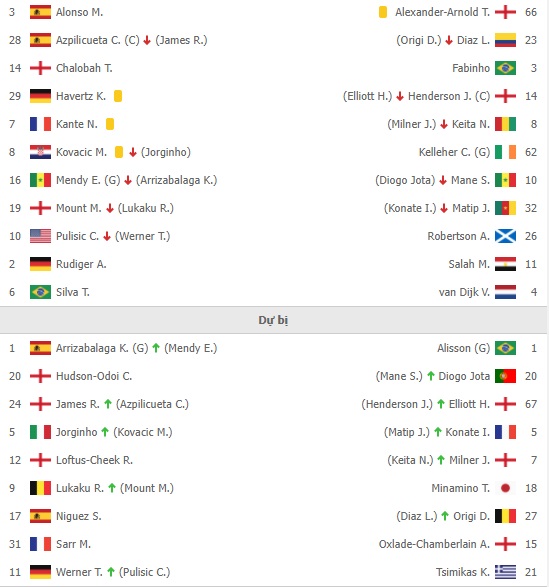Open player Alonso M. profile
The height and width of the screenshot is (587, 549).
tap(79, 12)
